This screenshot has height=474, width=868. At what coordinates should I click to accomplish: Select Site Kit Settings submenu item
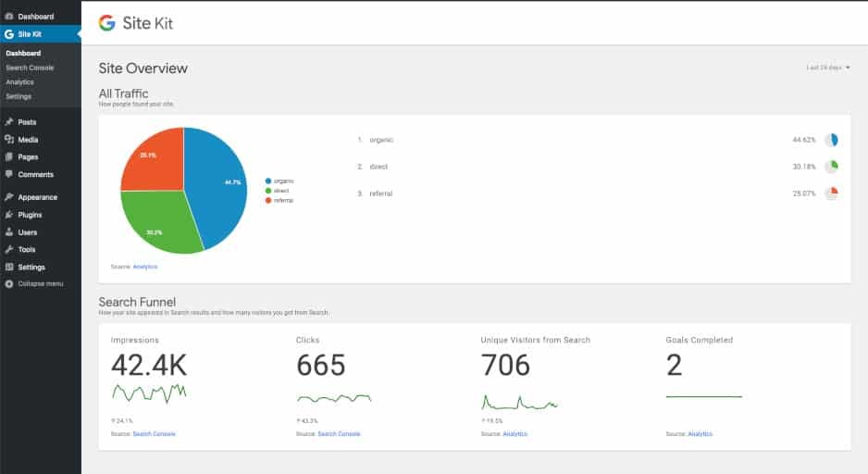pos(19,96)
